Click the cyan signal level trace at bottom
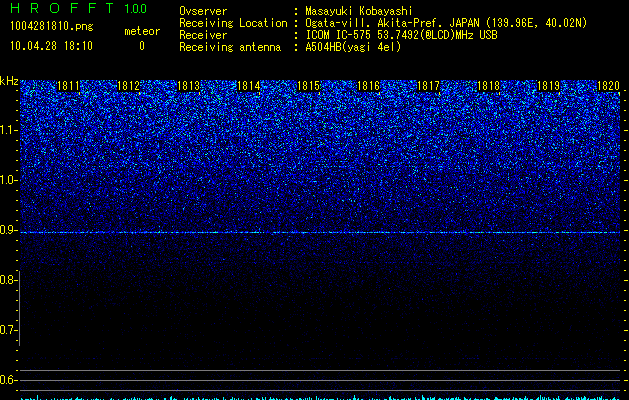Screen dimensions: 629x400 [320, 398]
